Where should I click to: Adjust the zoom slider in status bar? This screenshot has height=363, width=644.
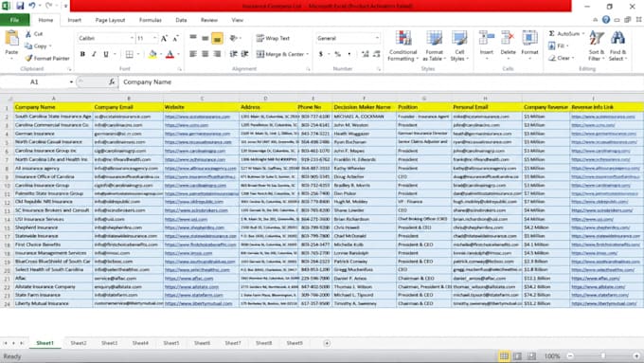tap(603, 356)
